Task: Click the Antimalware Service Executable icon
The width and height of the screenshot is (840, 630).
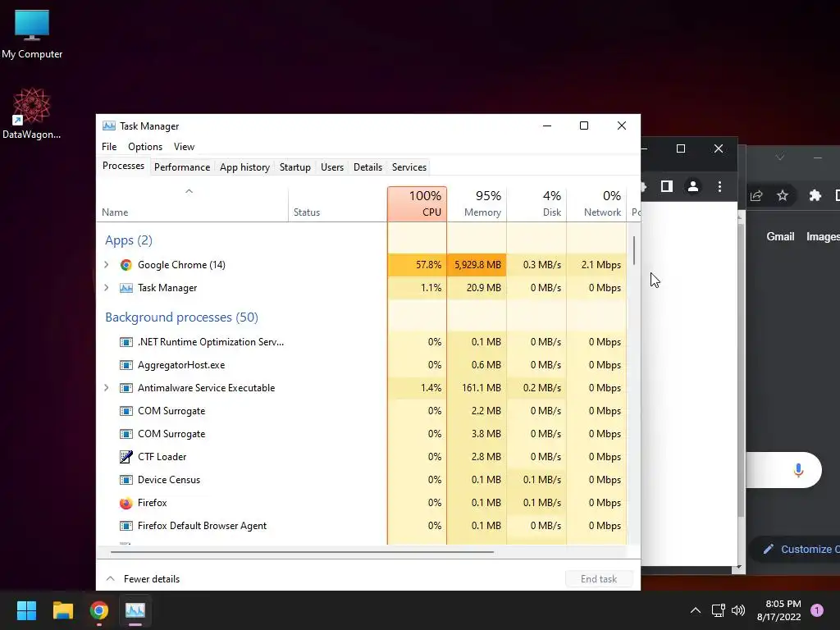Action: click(x=126, y=388)
